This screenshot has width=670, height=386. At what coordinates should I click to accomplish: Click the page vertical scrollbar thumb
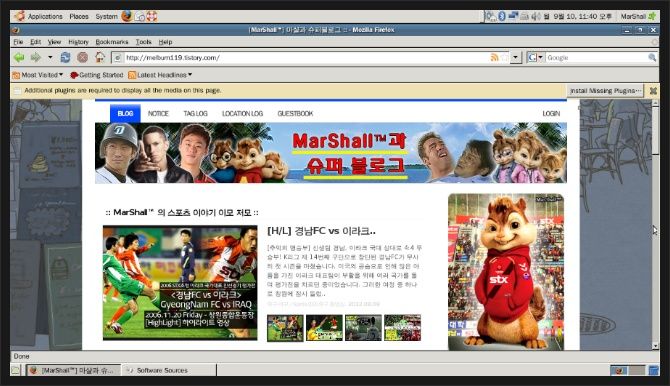pos(655,131)
